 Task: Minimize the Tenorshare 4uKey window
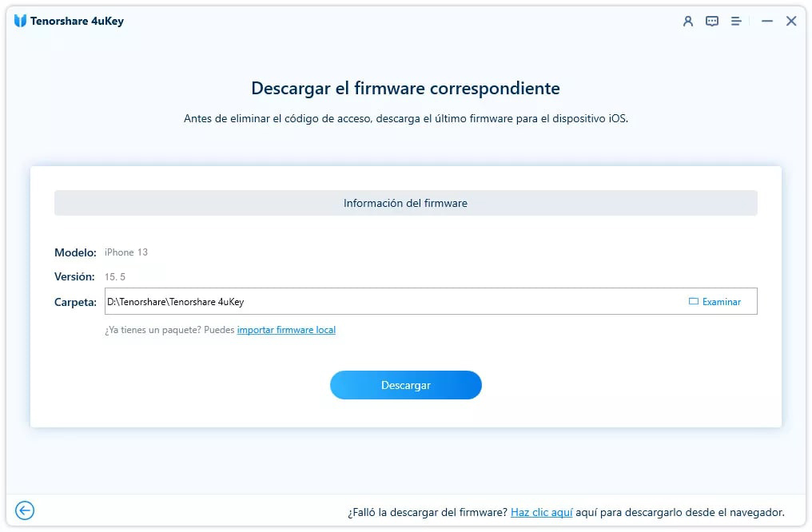point(766,21)
